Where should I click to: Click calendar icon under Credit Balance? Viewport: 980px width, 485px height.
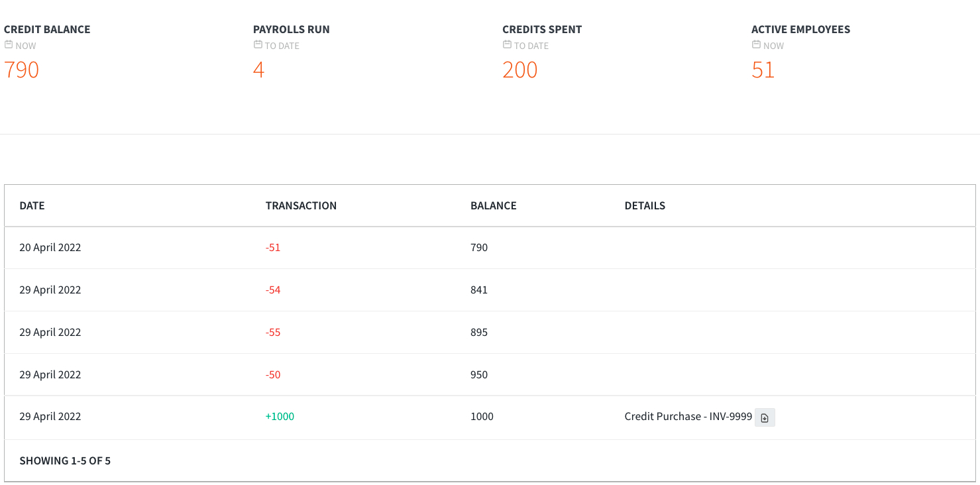click(x=9, y=45)
